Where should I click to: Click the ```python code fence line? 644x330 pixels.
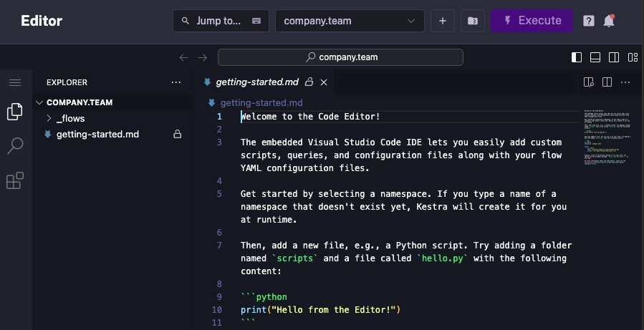point(264,297)
